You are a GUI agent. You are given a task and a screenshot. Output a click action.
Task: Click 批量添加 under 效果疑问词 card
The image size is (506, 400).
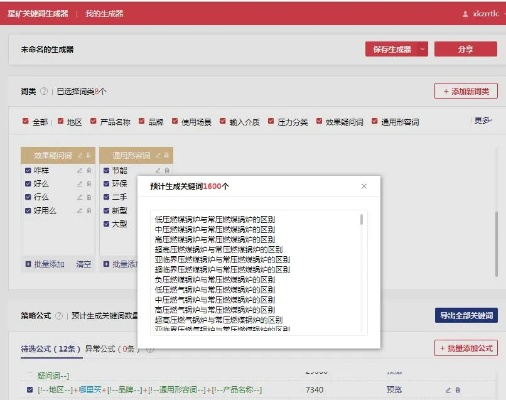click(45, 264)
